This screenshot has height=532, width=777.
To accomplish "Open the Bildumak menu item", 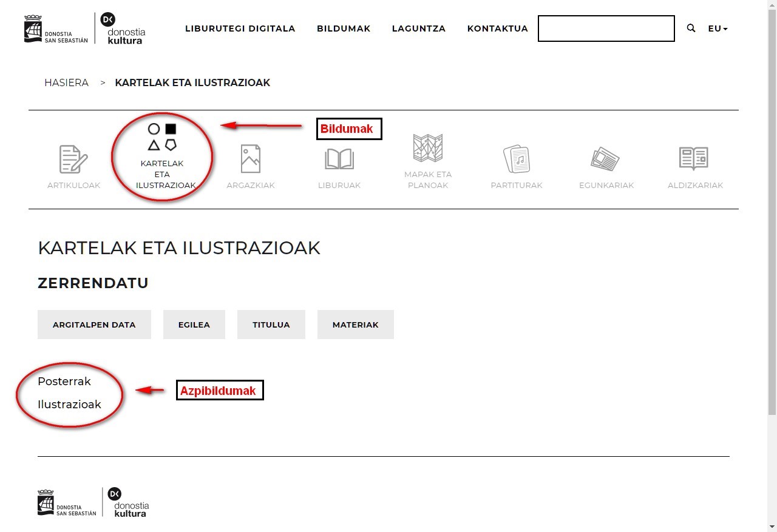I will tap(344, 29).
